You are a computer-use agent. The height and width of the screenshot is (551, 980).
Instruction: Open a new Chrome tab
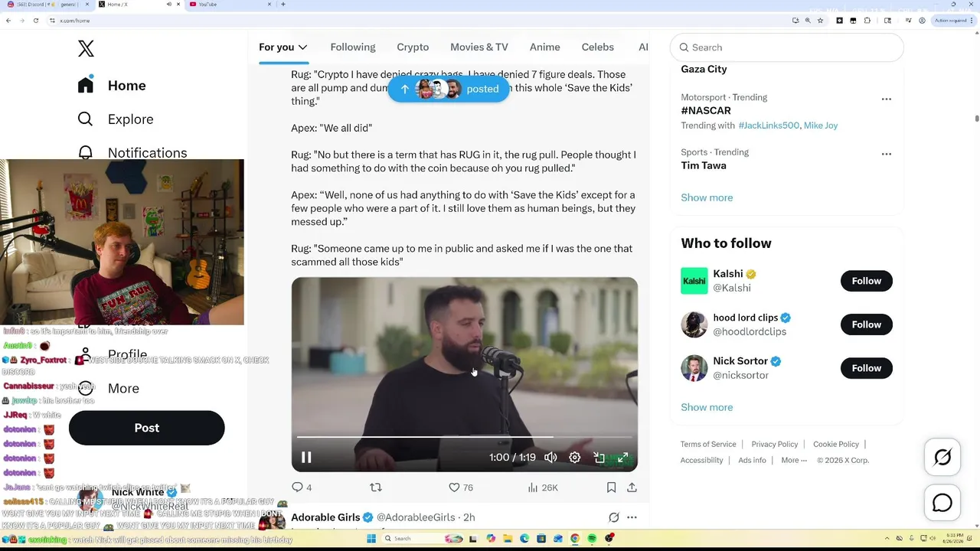point(283,5)
